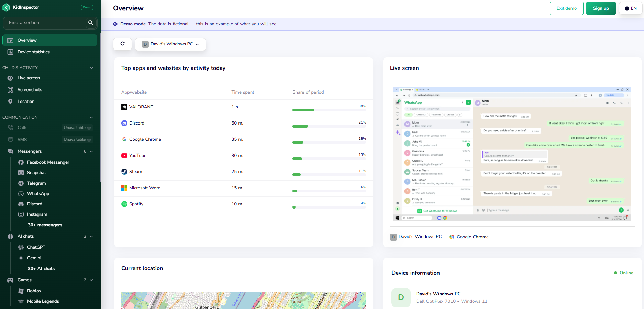The image size is (644, 309).
Task: Open the 30+ AI chats link
Action: 41,269
